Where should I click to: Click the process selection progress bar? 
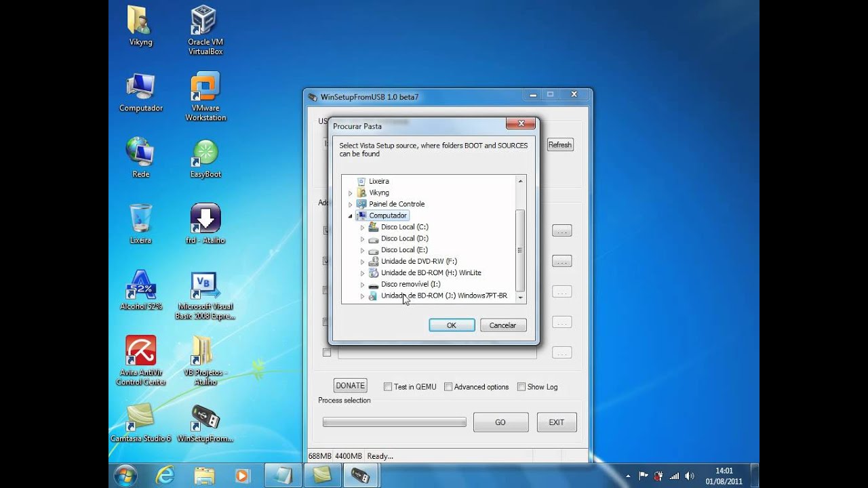pyautogui.click(x=394, y=422)
